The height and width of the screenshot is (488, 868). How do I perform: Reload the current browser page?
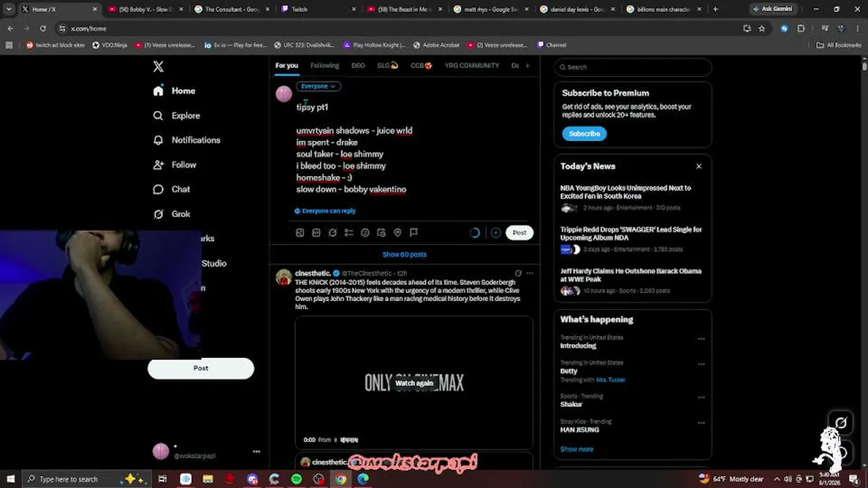[43, 28]
